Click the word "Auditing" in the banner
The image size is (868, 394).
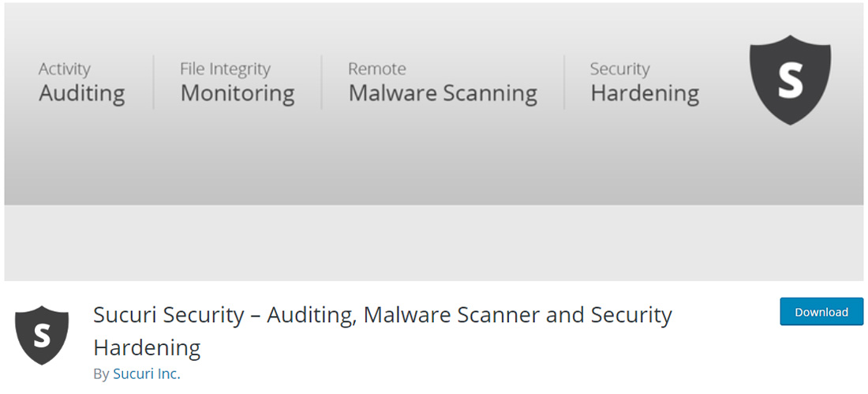tap(82, 93)
